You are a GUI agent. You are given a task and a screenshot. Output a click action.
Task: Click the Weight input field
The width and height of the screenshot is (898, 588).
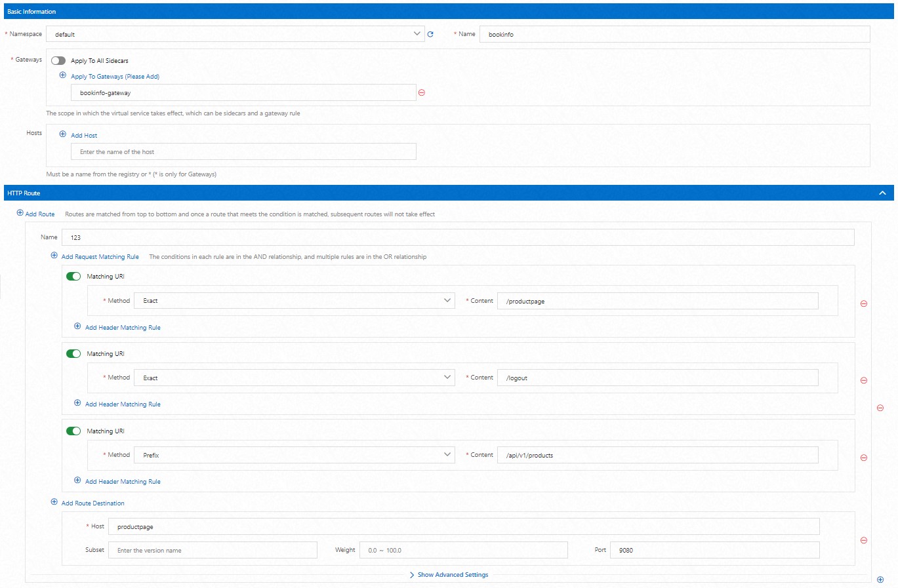[464, 550]
